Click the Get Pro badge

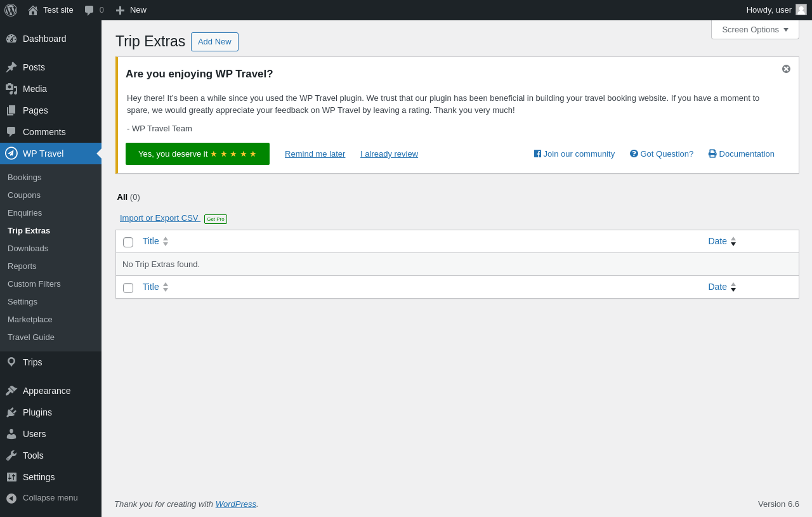[216, 219]
